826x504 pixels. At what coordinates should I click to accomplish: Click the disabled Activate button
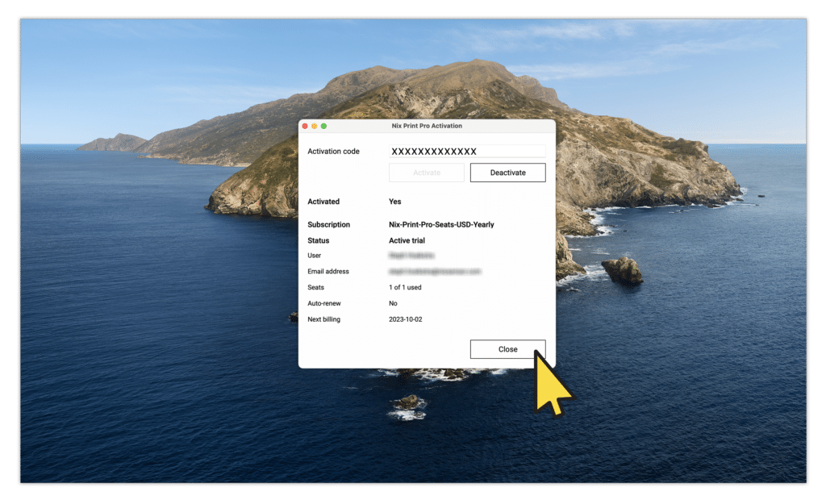point(426,173)
